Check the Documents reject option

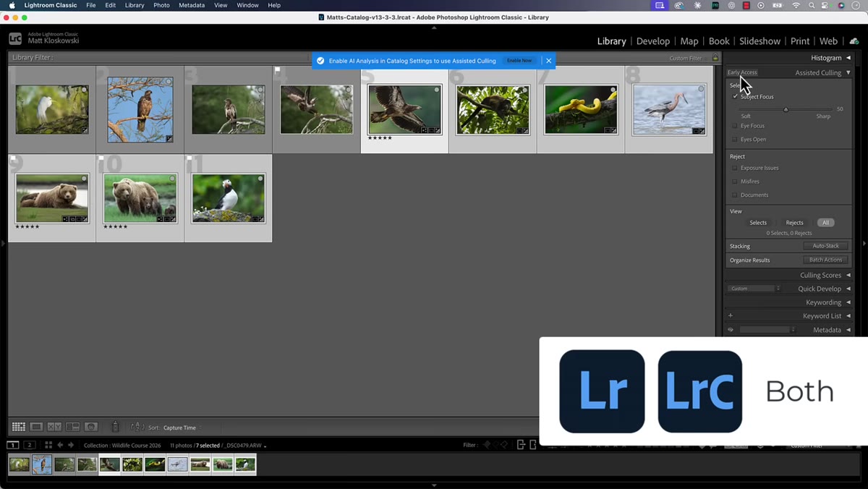[735, 195]
